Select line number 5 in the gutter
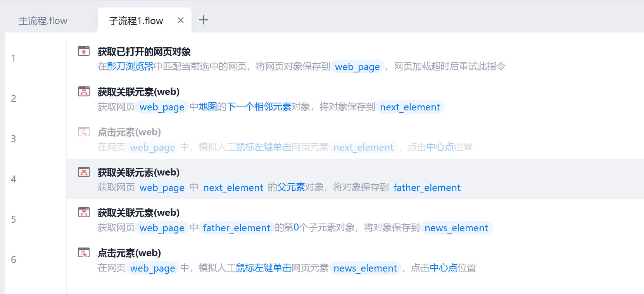The height and width of the screenshot is (294, 644). click(x=14, y=219)
